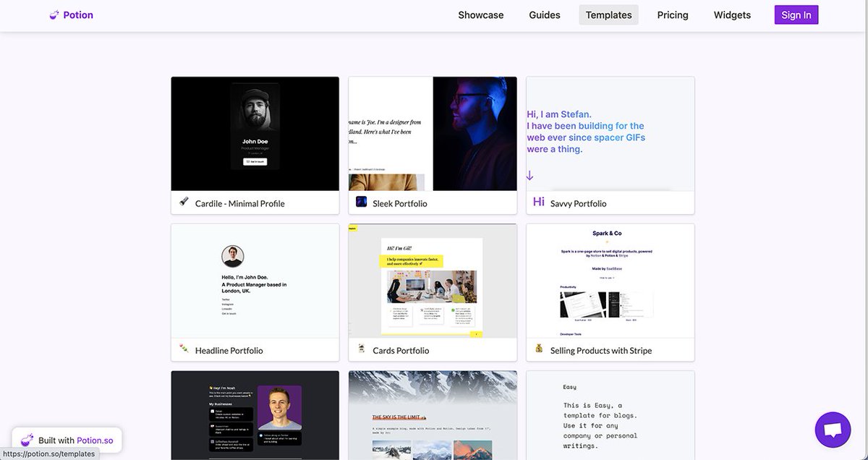The image size is (868, 460).
Task: Click the money bag icon on Selling Products template
Action: point(538,348)
